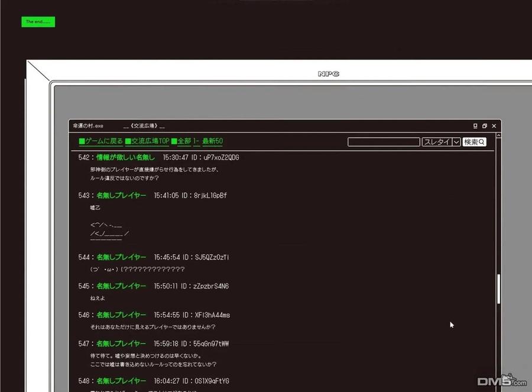Minimize the 命運の村.exe window
Viewport: 532px width, 392px height.
475,126
